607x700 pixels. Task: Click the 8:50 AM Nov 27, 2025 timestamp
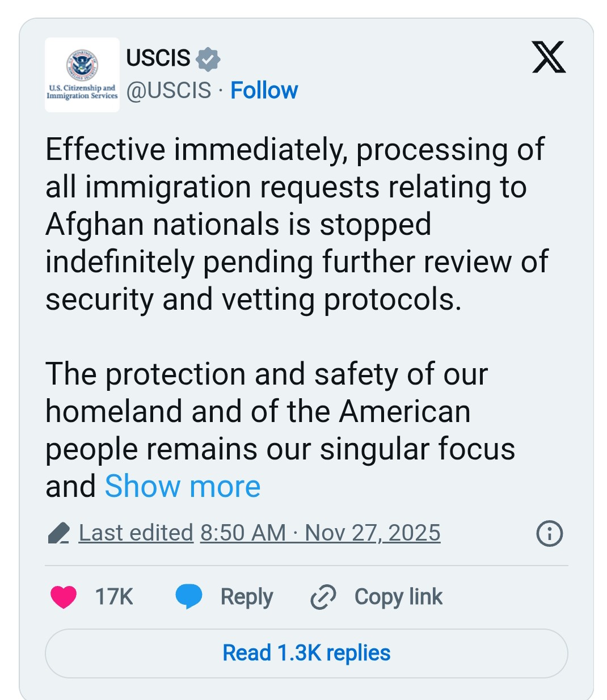click(x=320, y=533)
